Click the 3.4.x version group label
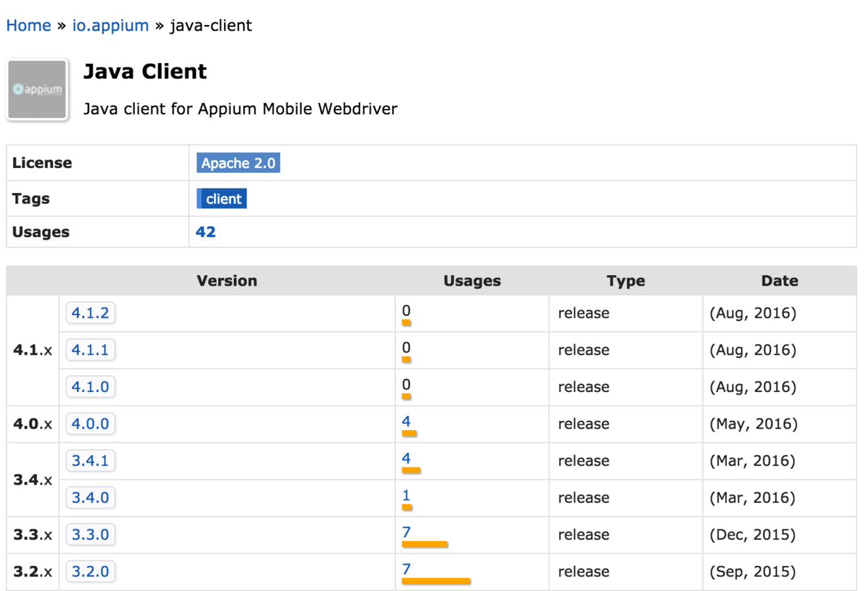The width and height of the screenshot is (868, 591). click(x=32, y=479)
